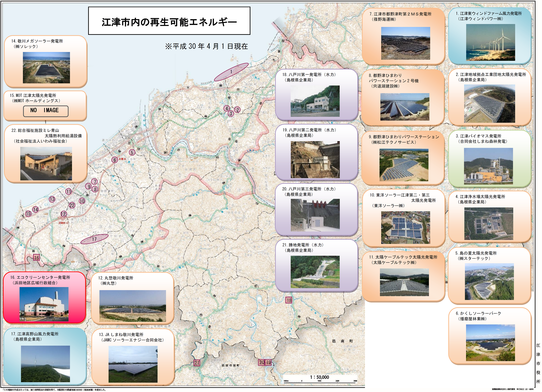Open the wind farm photo in card 1
Image resolution: width=542 pixels, height=392 pixels.
click(x=490, y=42)
